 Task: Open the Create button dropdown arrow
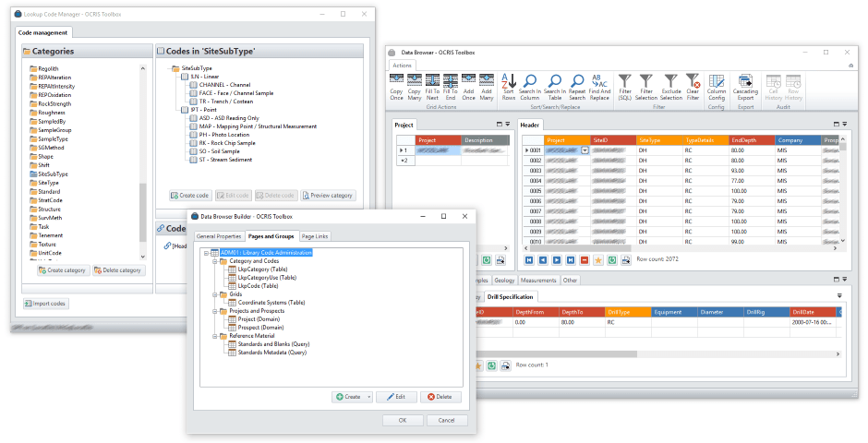click(x=369, y=397)
